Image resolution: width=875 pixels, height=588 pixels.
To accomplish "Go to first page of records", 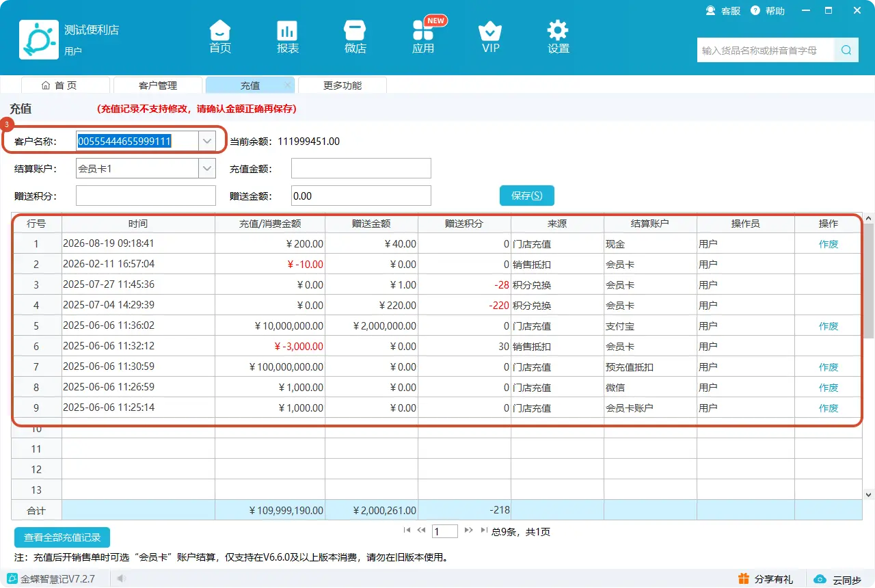I will (407, 530).
